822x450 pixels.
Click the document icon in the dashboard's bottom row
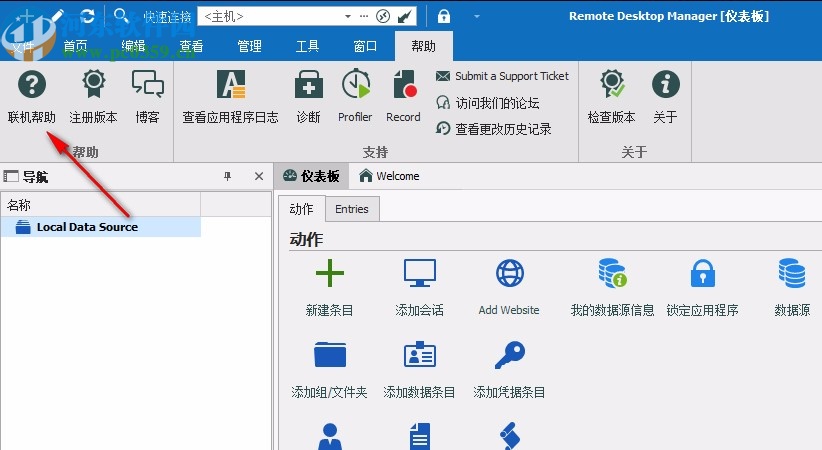[419, 436]
